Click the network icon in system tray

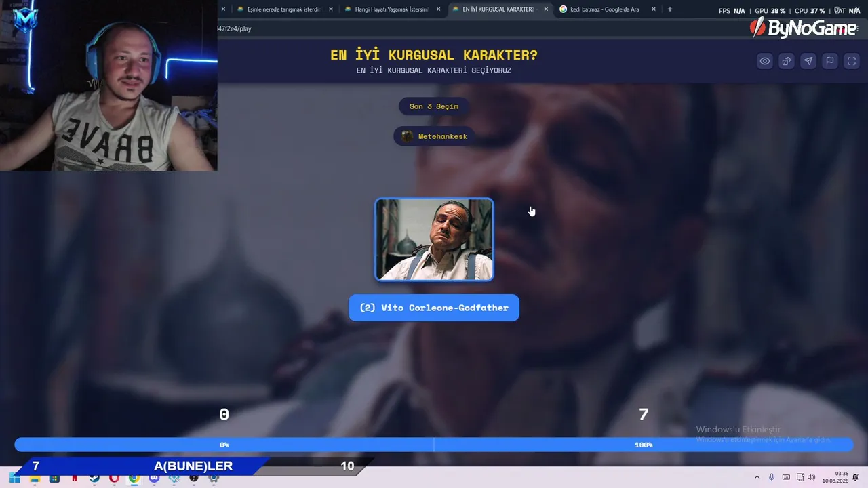[x=800, y=478]
